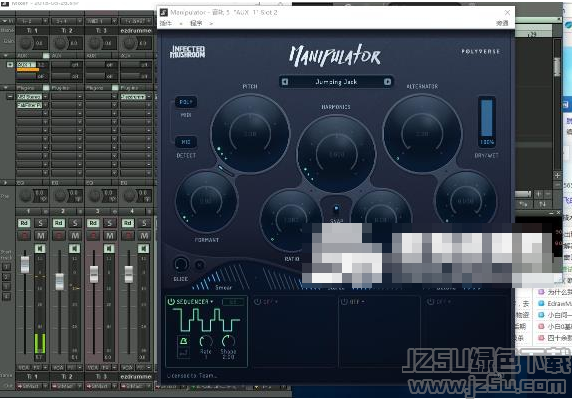572x399 pixels.
Task: Toggle power icon of fourth modulator slot
Action: pos(431,302)
